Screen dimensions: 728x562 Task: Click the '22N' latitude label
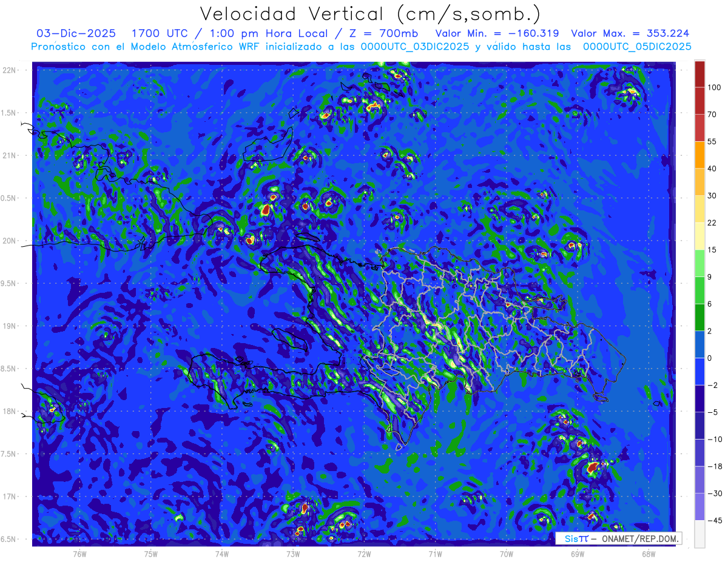(10, 70)
